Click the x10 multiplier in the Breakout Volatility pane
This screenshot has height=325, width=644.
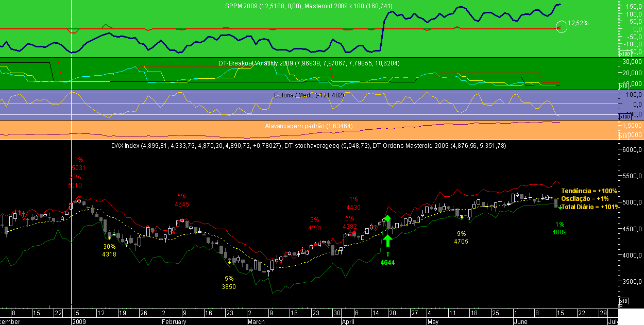point(623,86)
